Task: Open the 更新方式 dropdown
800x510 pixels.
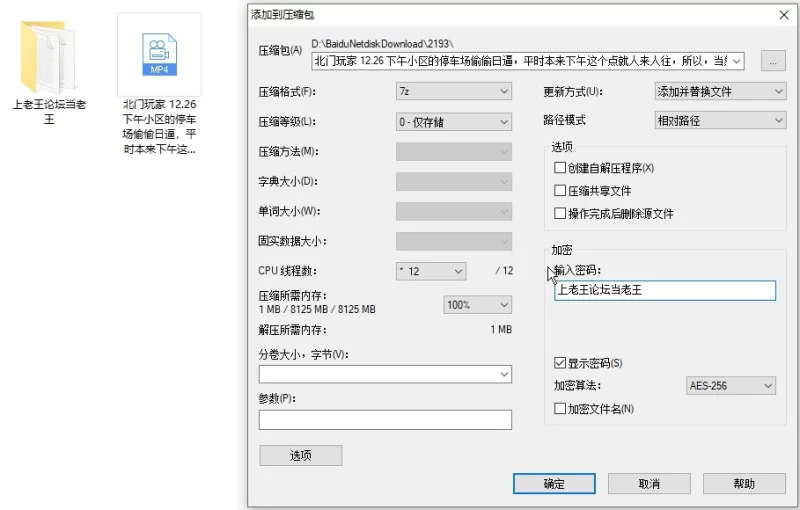Action: point(719,92)
